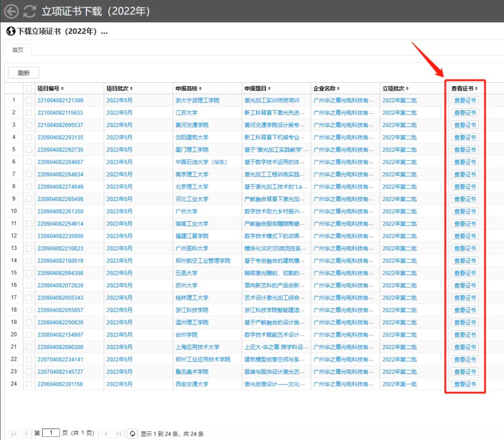
Task: Click the globe icon beside page title
Action: click(x=11, y=31)
